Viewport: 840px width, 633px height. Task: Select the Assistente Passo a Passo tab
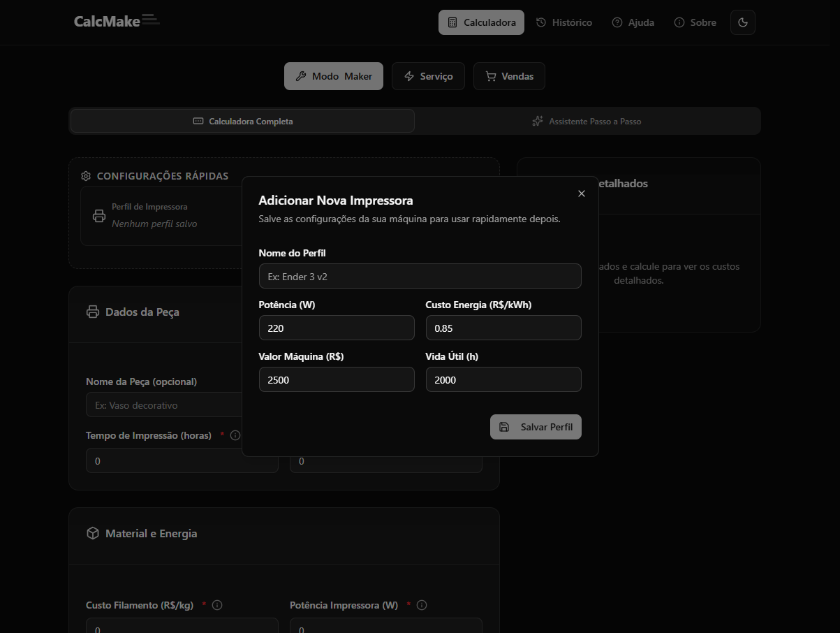pyautogui.click(x=587, y=121)
